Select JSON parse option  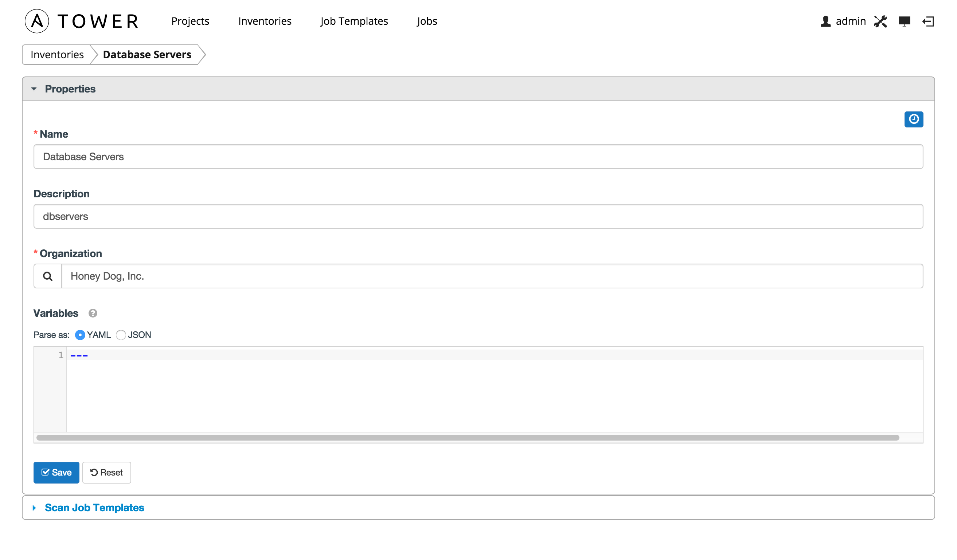click(x=121, y=335)
